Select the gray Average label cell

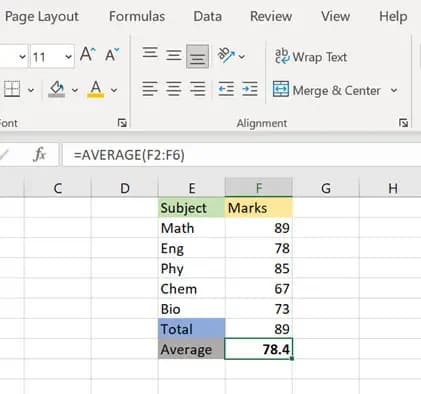tap(192, 349)
